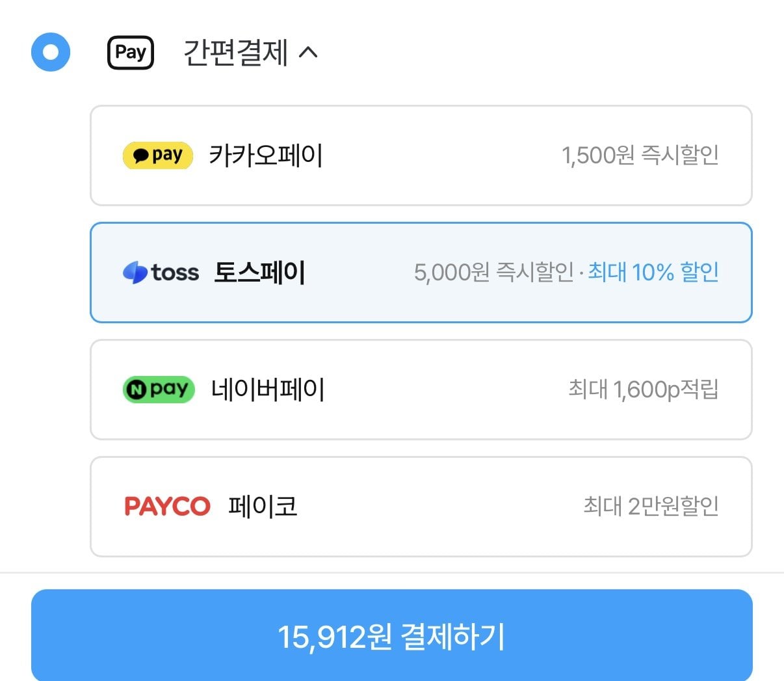This screenshot has height=681, width=784.
Task: Select the 페이코 payment label
Action: coord(263,507)
